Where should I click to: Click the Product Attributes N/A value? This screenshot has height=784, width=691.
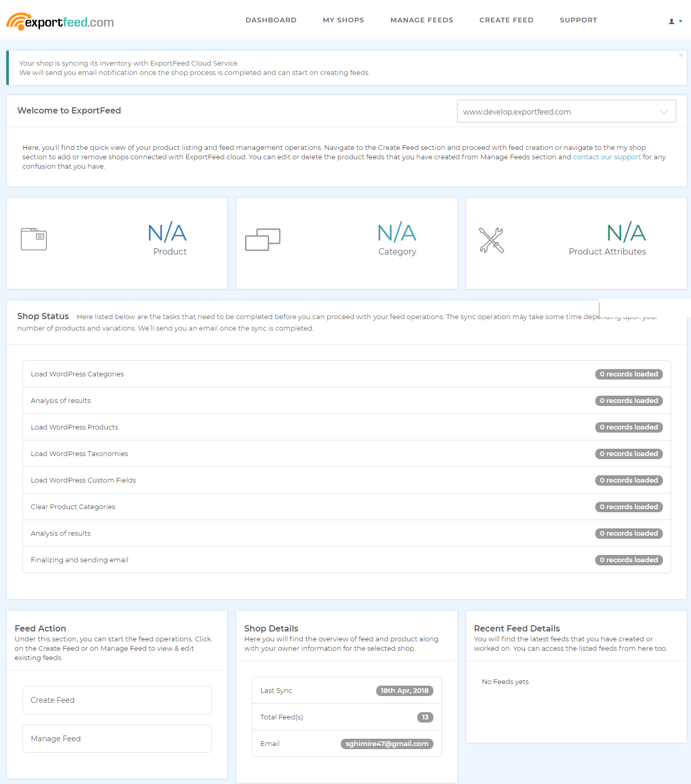coord(626,233)
